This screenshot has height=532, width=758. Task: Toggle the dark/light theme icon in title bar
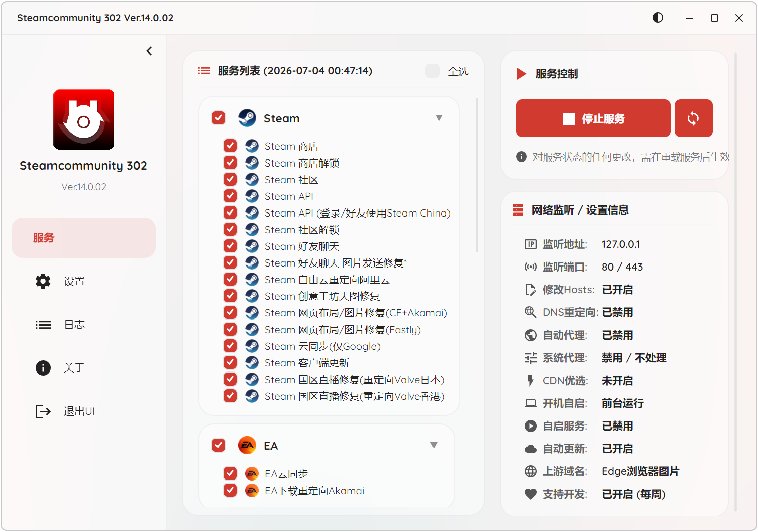pos(658,18)
